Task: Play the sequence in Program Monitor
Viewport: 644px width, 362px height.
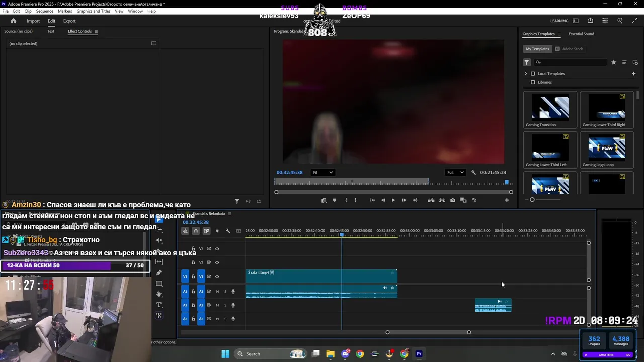Action: pyautogui.click(x=393, y=200)
